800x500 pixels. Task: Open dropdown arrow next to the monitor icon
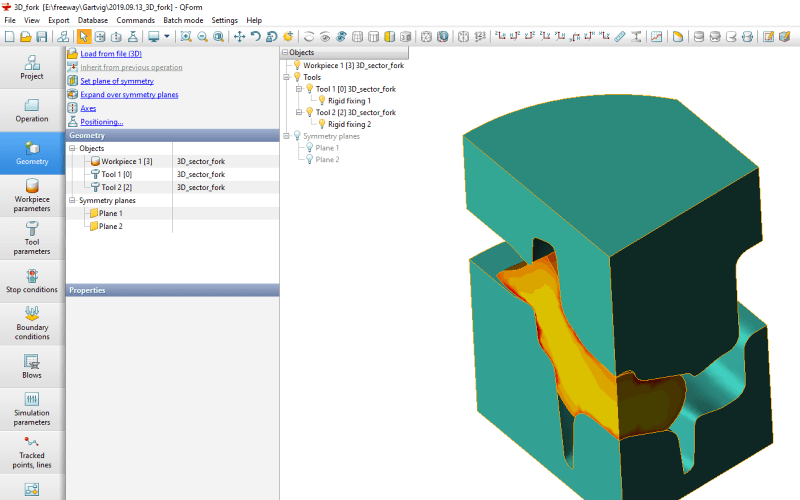[x=166, y=36]
